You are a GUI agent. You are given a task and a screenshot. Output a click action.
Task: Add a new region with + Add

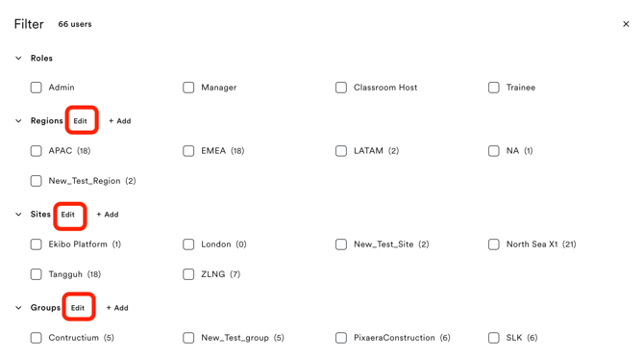tap(120, 121)
